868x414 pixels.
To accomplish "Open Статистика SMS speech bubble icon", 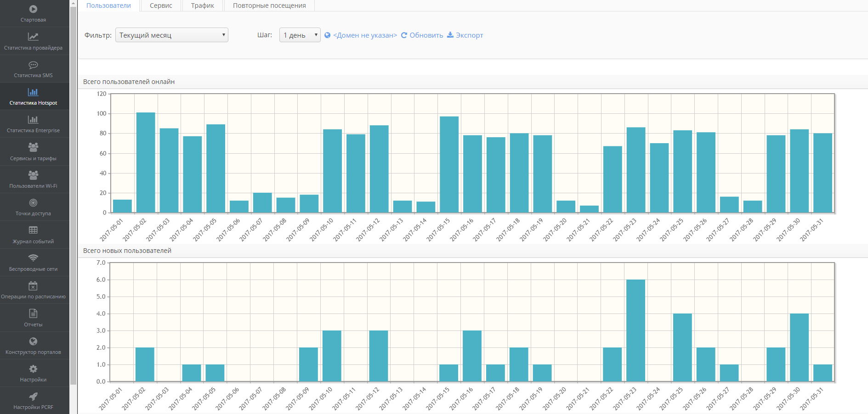I will click(x=33, y=65).
